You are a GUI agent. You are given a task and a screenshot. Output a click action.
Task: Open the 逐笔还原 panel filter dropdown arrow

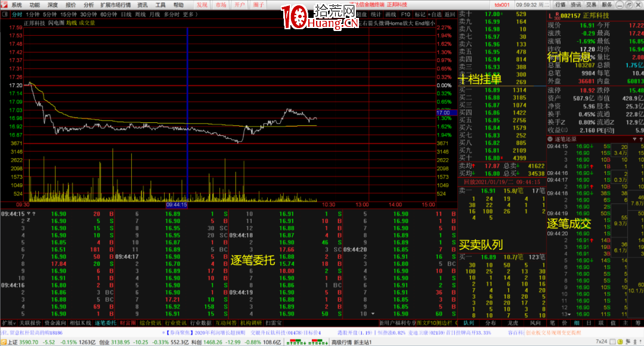tap(634, 140)
